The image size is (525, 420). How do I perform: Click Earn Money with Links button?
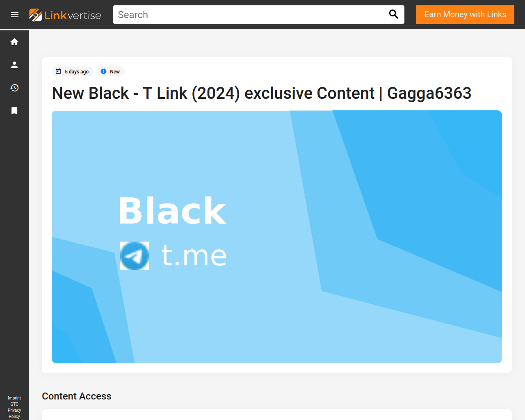[465, 14]
